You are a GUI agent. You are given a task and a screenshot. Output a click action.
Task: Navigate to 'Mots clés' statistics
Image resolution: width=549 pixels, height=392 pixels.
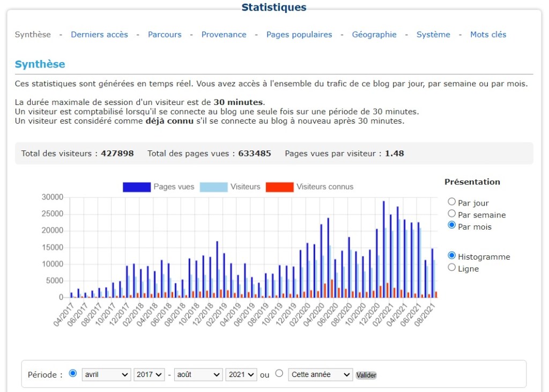pos(488,35)
